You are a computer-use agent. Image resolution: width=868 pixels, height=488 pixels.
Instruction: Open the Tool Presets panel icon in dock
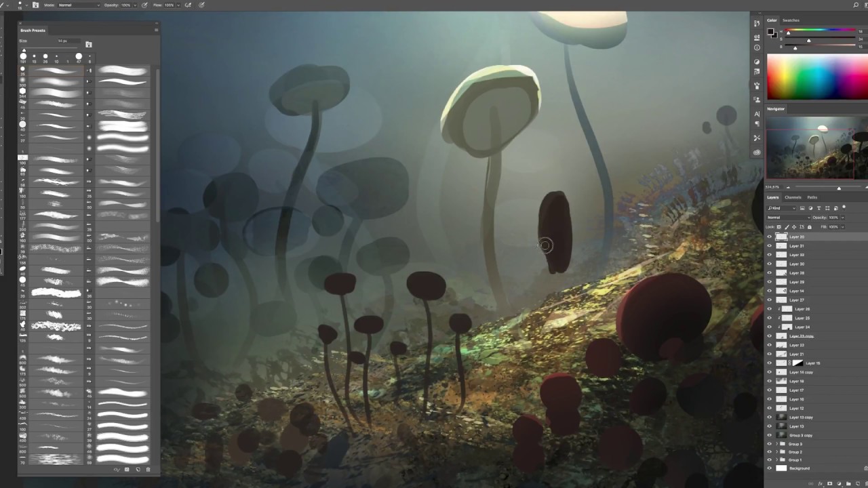[x=757, y=138]
